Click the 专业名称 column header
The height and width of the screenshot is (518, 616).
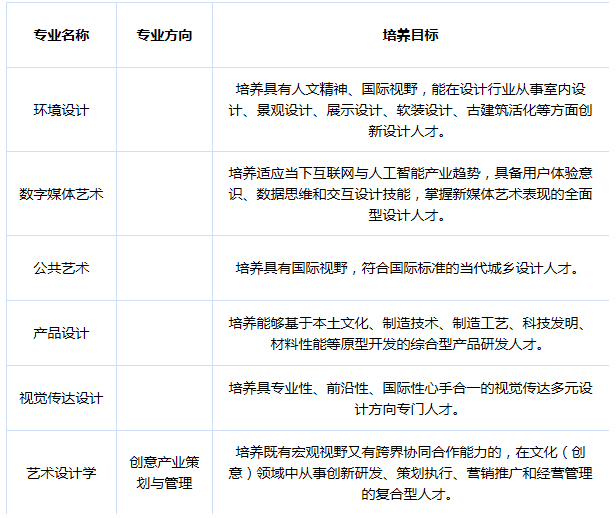click(x=61, y=35)
